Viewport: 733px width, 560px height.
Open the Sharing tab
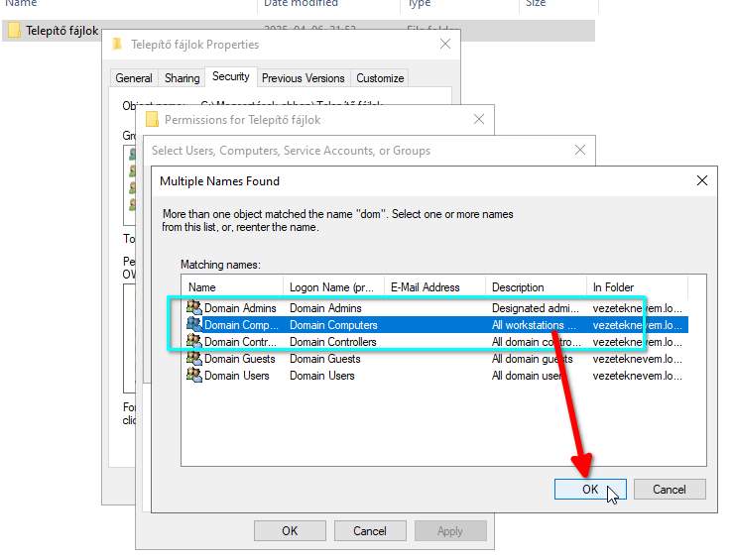pos(182,78)
